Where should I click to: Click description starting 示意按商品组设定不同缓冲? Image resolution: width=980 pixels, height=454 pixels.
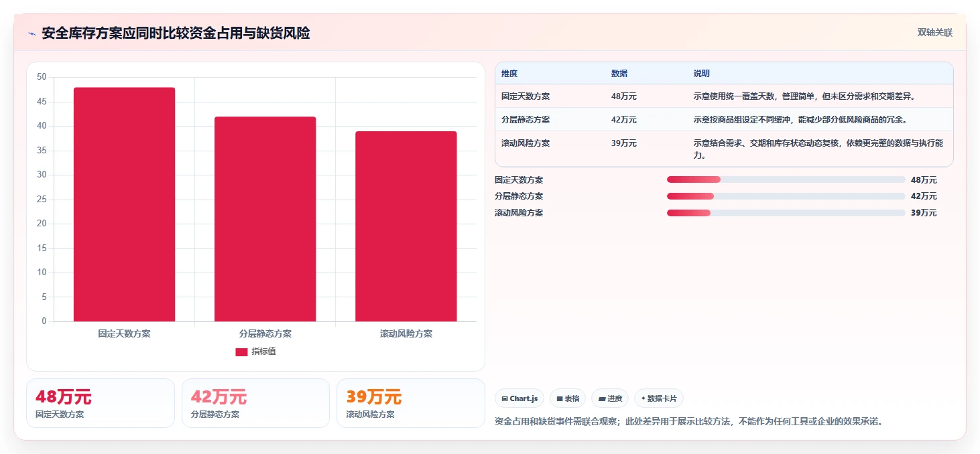click(x=800, y=120)
